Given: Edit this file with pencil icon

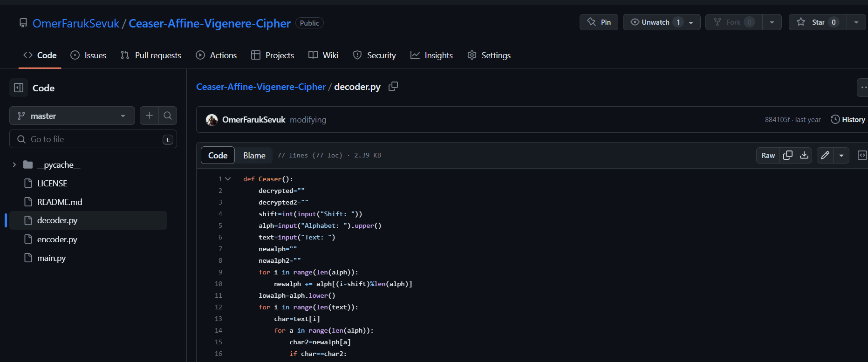Looking at the screenshot, I should (825, 155).
